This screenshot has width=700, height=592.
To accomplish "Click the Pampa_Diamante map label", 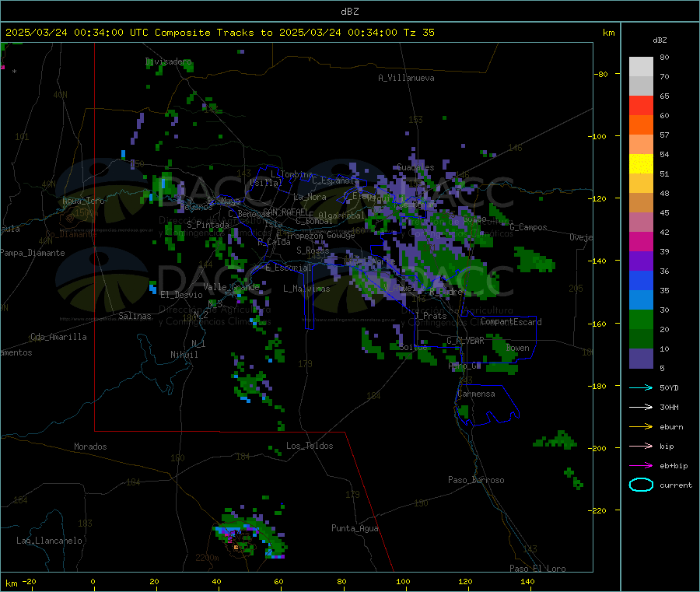I will click(x=33, y=253).
